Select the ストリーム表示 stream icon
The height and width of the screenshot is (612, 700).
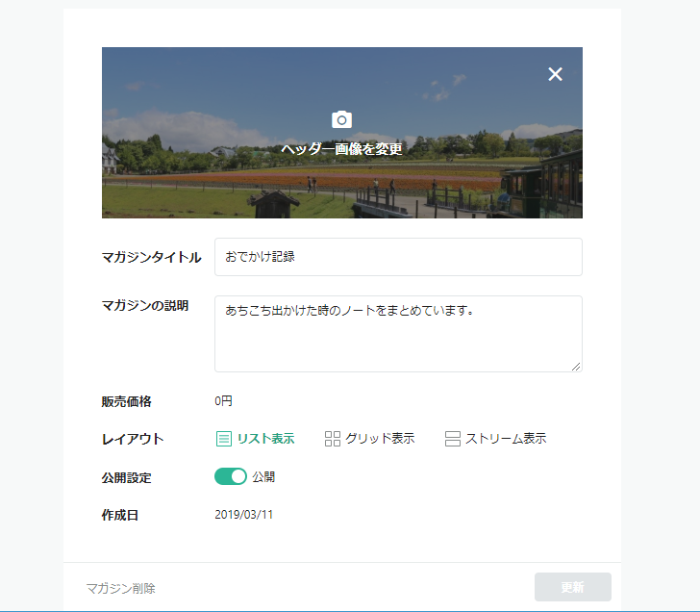tap(452, 439)
